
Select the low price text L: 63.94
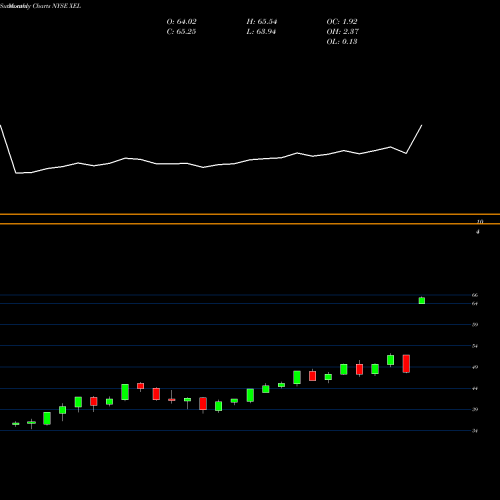click(x=261, y=32)
